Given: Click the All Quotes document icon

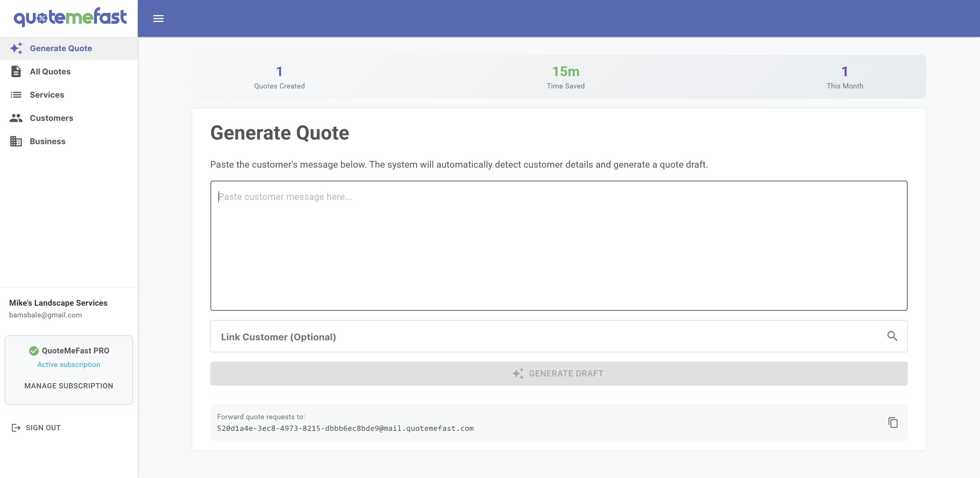Looking at the screenshot, I should [x=16, y=72].
